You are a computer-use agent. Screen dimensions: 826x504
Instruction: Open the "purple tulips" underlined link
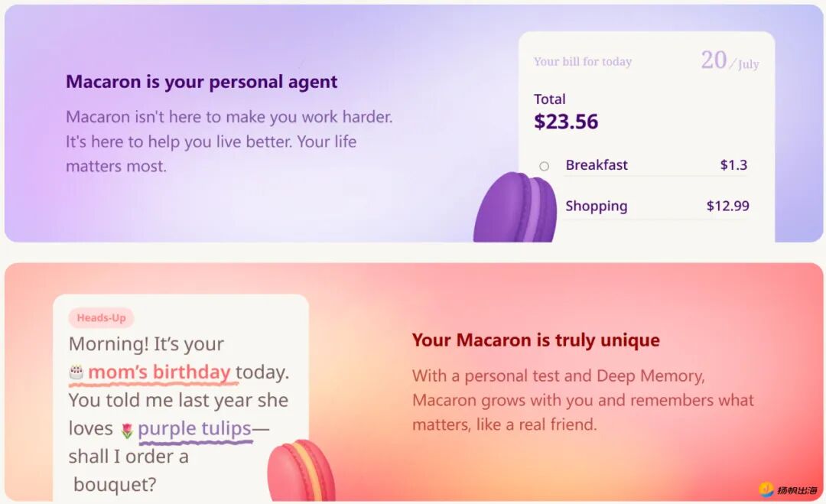coord(194,428)
